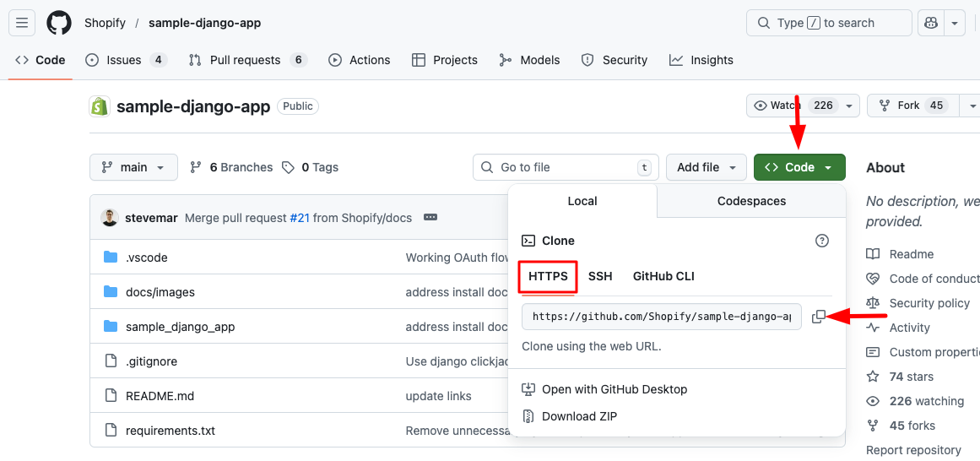
Task: Switch to the Codespaces tab
Action: click(x=751, y=202)
